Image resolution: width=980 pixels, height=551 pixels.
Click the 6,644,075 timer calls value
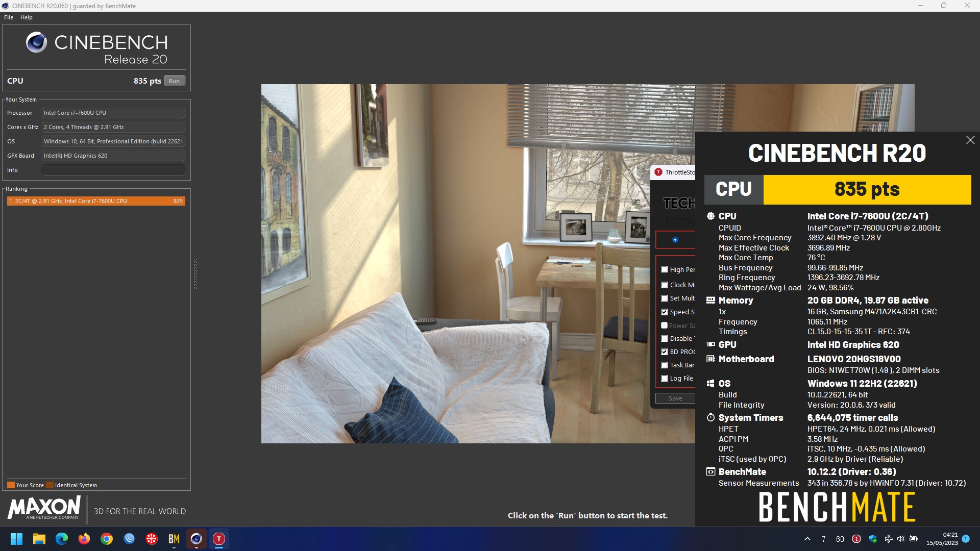point(852,418)
